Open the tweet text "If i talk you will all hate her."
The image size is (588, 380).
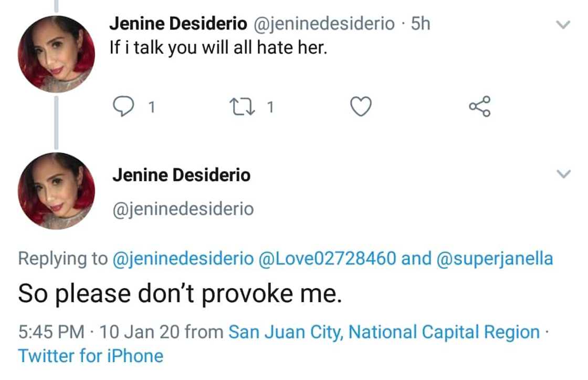coord(218,48)
